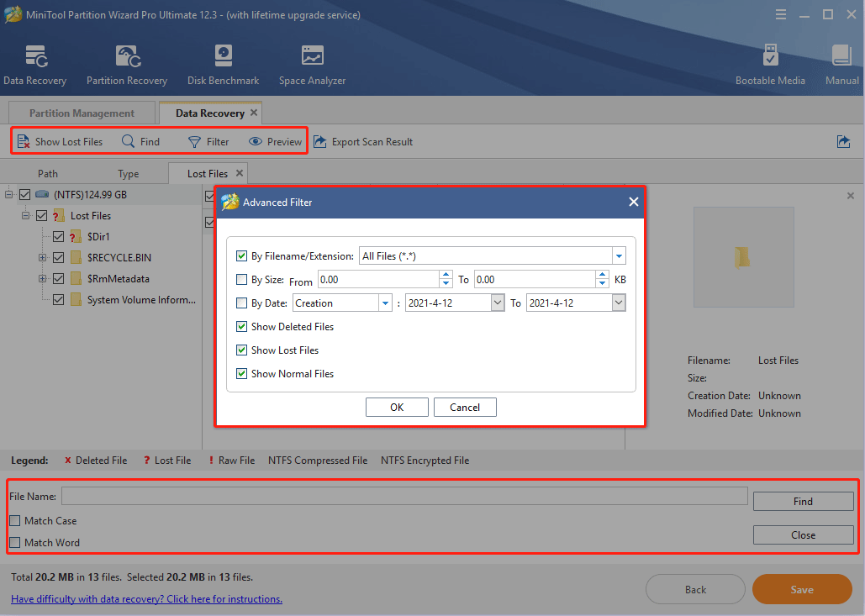The image size is (865, 616).
Task: Click the Preview eye icon
Action: [x=255, y=142]
